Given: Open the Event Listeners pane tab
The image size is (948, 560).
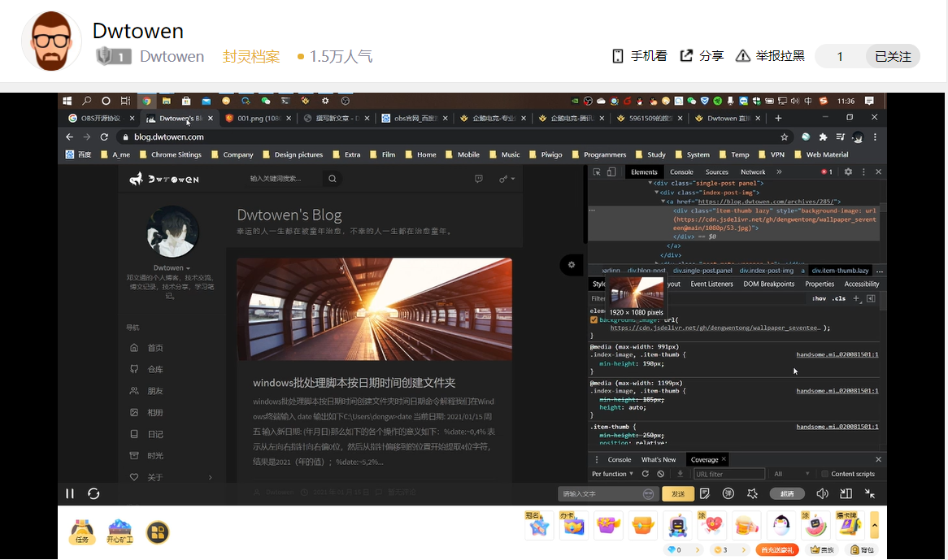Looking at the screenshot, I should point(711,284).
